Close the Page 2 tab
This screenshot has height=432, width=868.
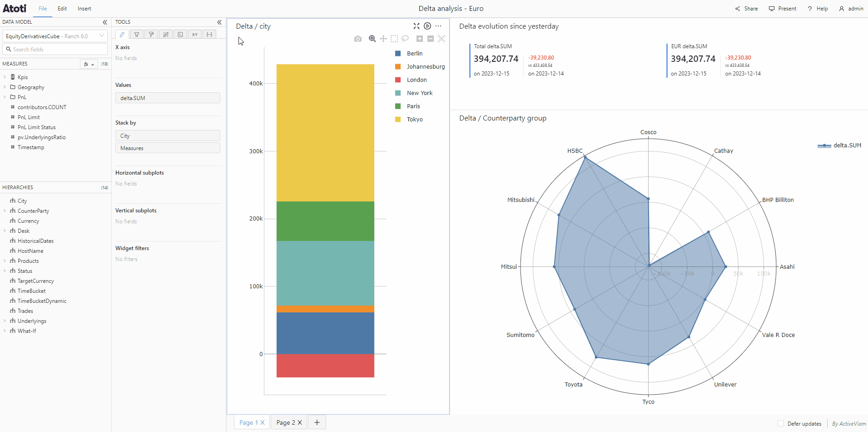tap(300, 422)
